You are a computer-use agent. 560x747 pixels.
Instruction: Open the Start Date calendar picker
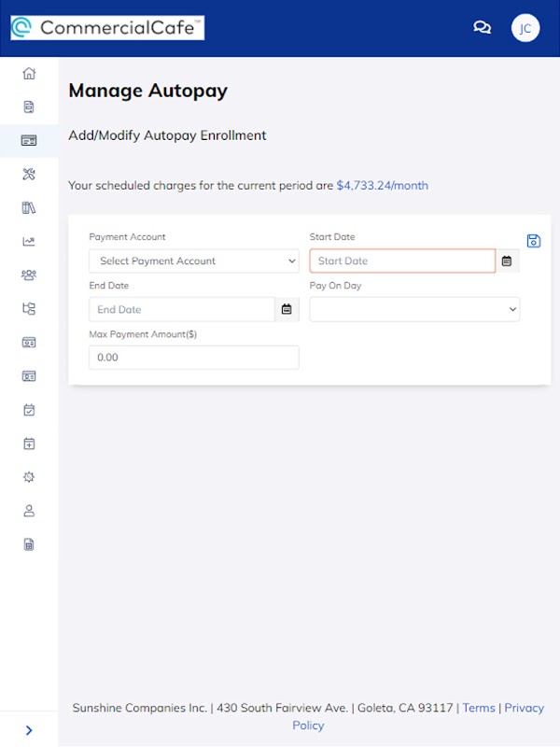(x=507, y=261)
